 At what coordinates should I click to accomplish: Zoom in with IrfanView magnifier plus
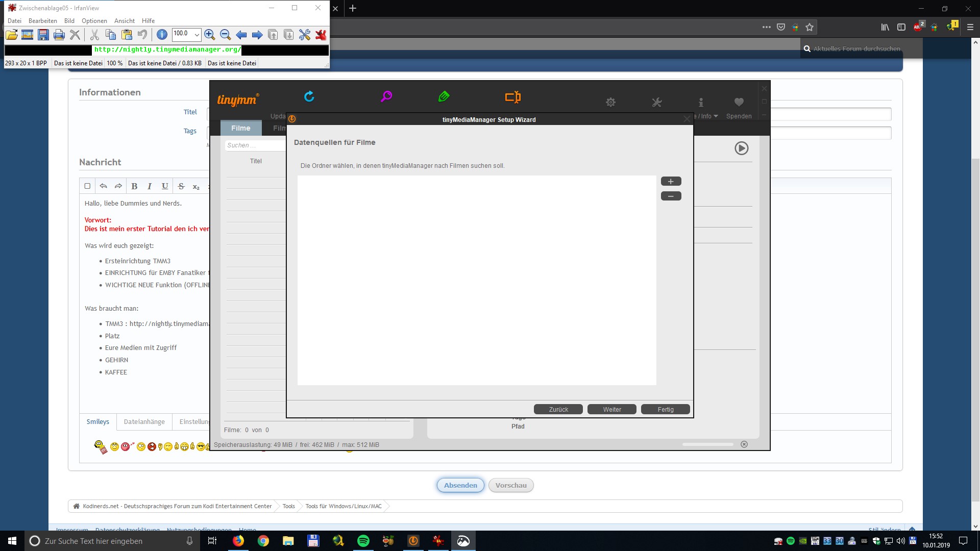tap(209, 35)
